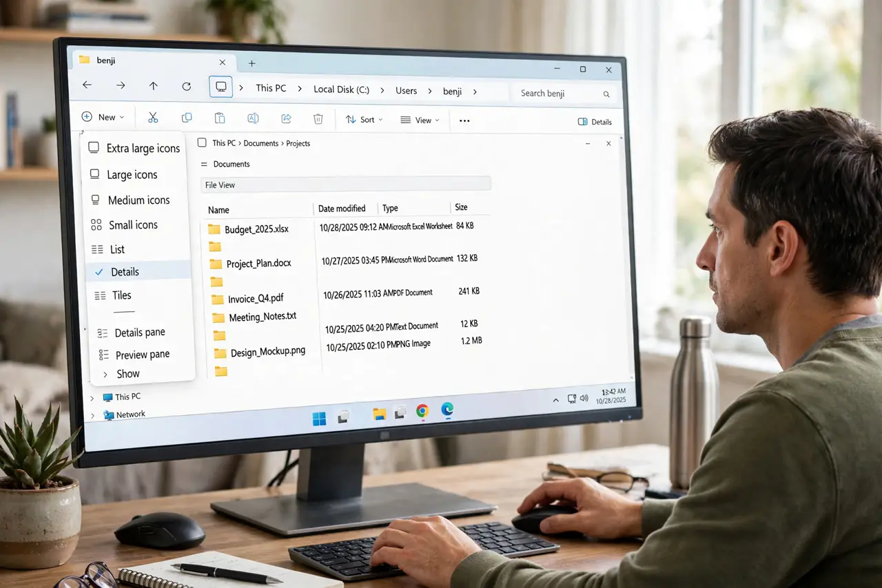Go up one folder level
Screen dimensions: 882x588
click(x=153, y=86)
